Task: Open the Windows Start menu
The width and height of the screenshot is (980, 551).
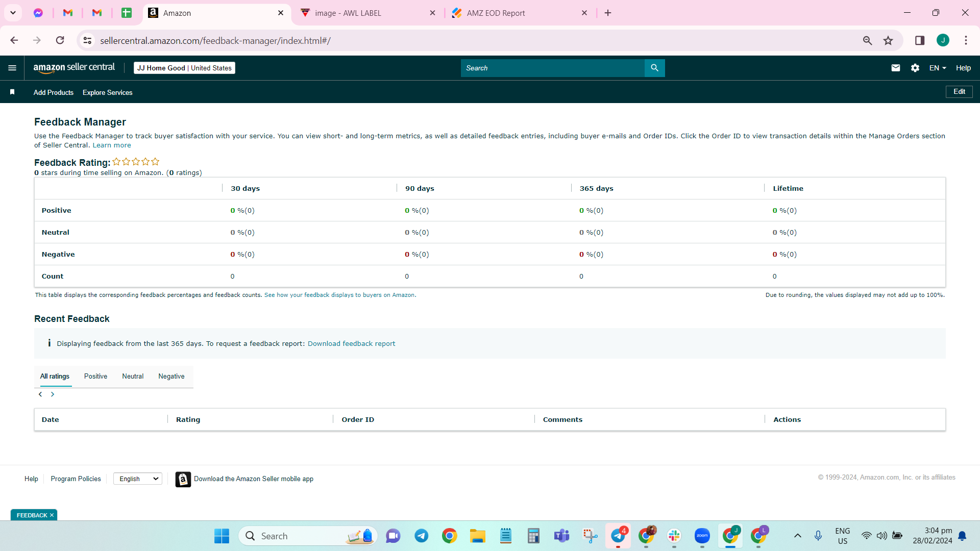Action: [x=222, y=536]
